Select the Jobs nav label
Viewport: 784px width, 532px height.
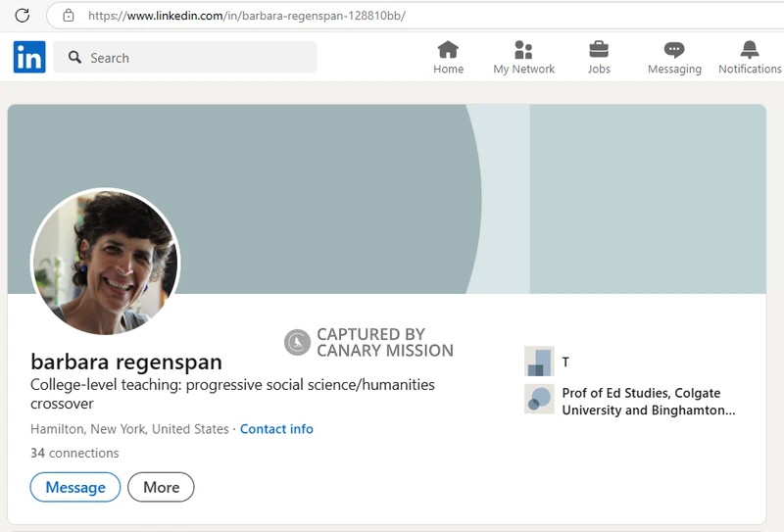pyautogui.click(x=599, y=69)
